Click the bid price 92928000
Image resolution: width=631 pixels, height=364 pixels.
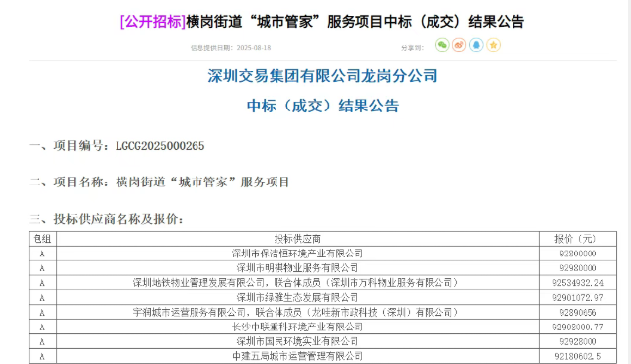(578, 342)
